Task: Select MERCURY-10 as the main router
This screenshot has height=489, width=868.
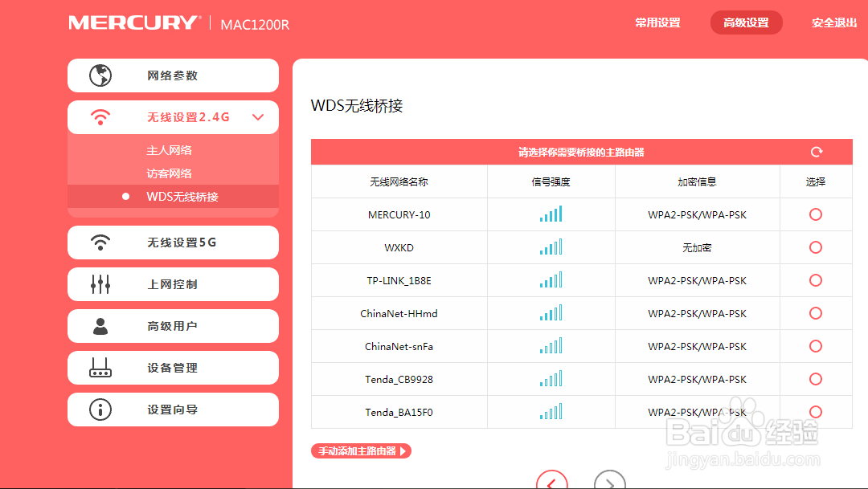Action: point(816,214)
